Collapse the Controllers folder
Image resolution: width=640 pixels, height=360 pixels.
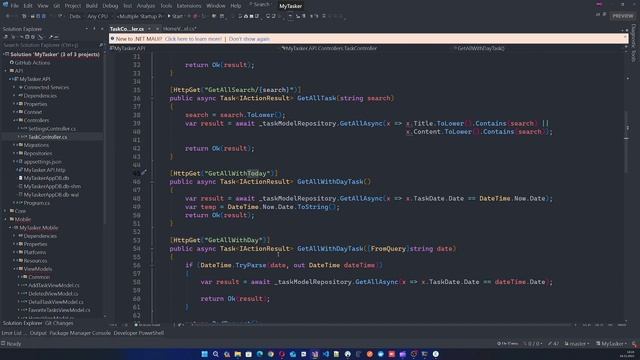click(x=14, y=120)
